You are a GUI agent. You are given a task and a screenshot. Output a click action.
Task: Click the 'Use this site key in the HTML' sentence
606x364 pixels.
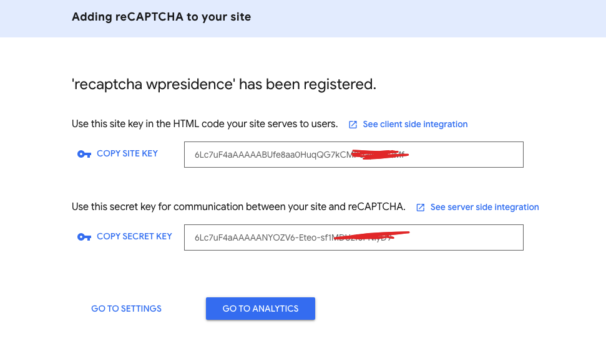point(205,124)
